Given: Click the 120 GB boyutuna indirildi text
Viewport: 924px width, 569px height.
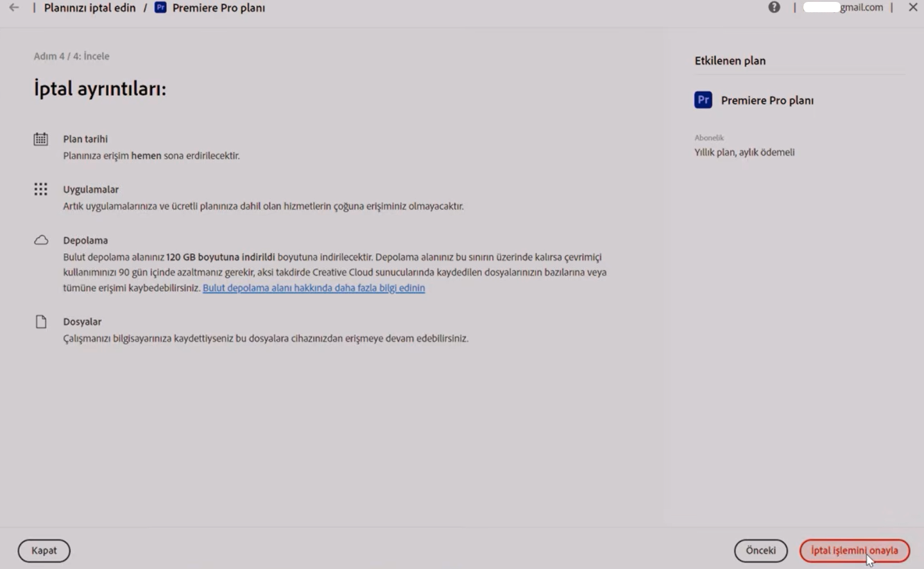Looking at the screenshot, I should (220, 257).
